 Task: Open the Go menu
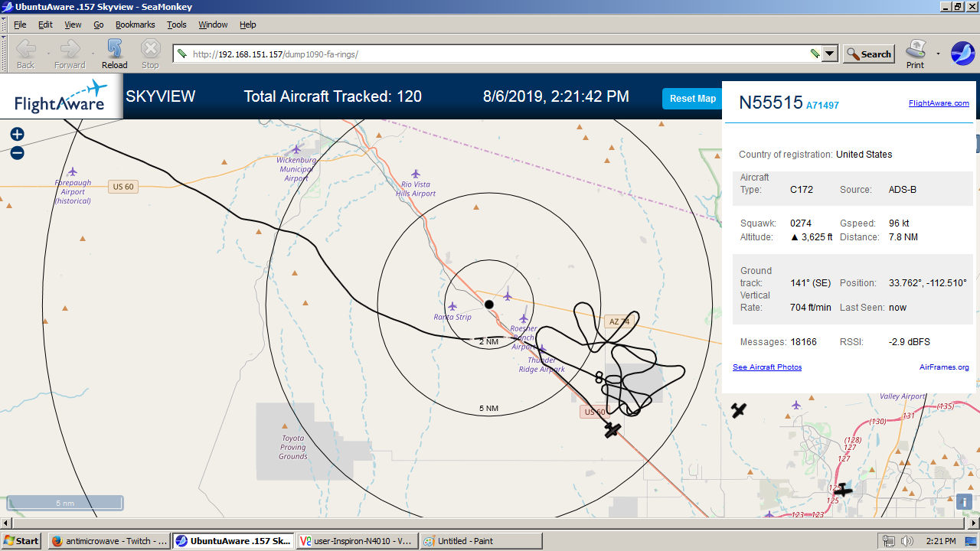99,24
